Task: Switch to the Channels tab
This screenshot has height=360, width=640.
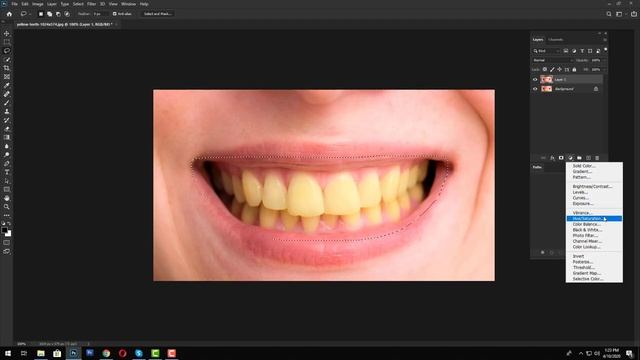Action: click(x=556, y=40)
